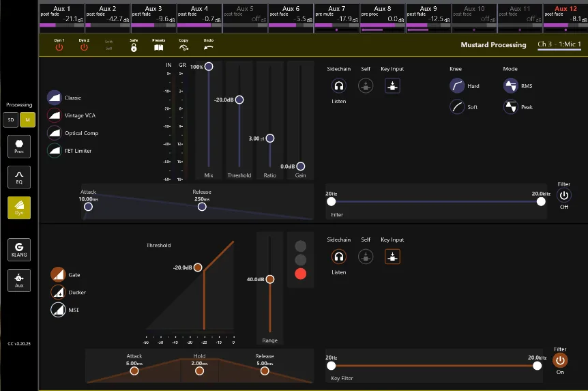Turn on the compressor Filter power button
Viewport: 588px width, 391px height.
pos(563,195)
